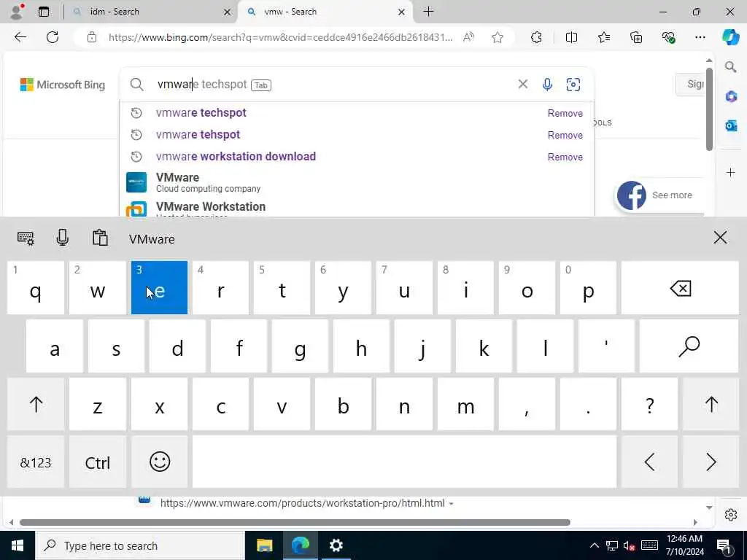Open the Read aloud icon
Screen dimensions: 747x560
468,37
